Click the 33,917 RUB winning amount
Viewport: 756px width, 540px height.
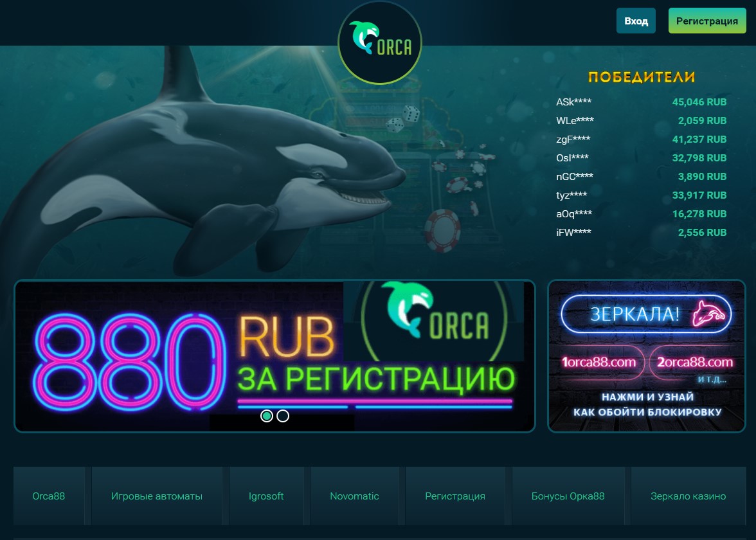(699, 195)
